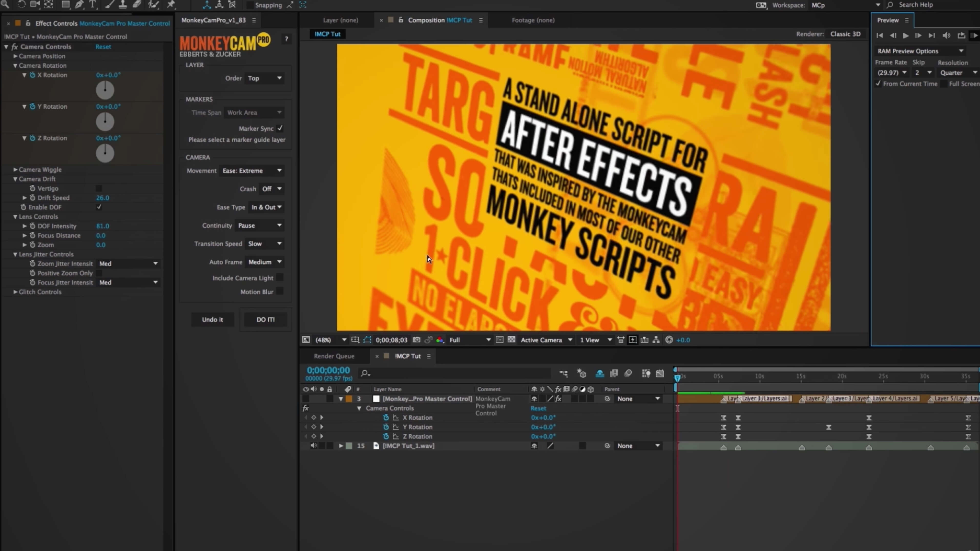Select the Zoom magnifier tool in top toolbar
Screen dimensions: 980x551
point(5,4)
